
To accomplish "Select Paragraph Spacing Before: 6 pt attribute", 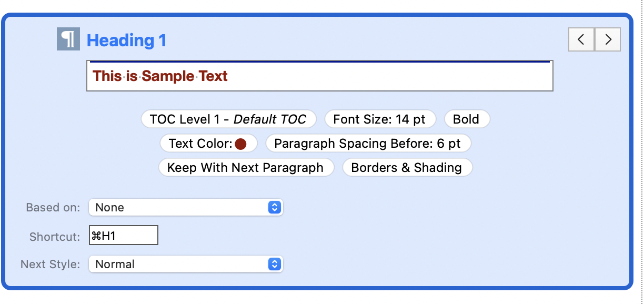I will [x=368, y=144].
